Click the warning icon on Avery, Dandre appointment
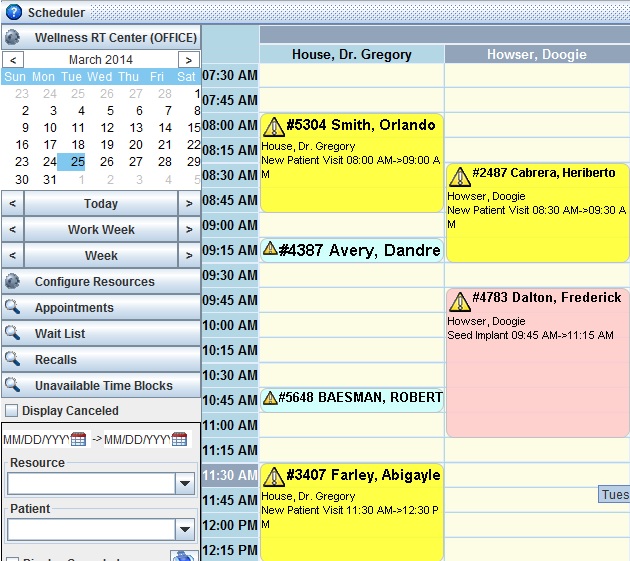Viewport: 630px width, 561px height. pos(270,248)
